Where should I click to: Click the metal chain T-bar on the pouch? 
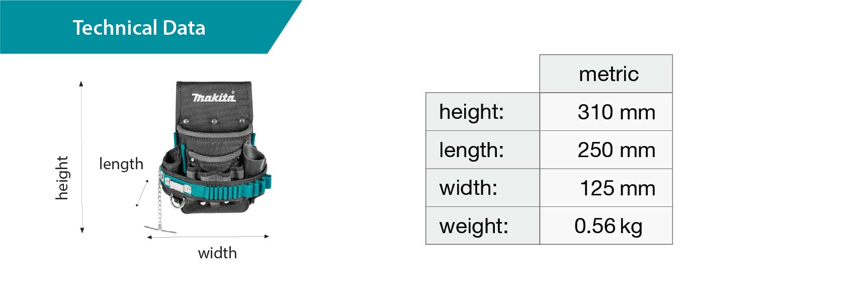pyautogui.click(x=160, y=229)
